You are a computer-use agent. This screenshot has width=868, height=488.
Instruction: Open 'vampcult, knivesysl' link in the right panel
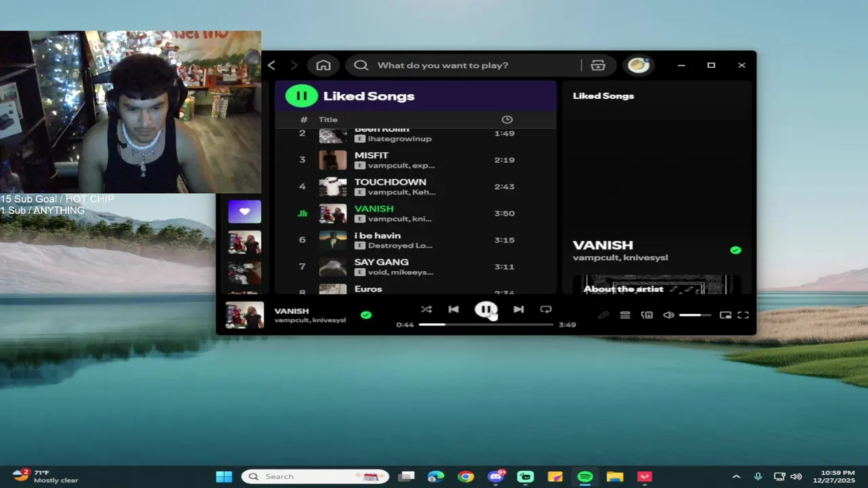pyautogui.click(x=620, y=258)
